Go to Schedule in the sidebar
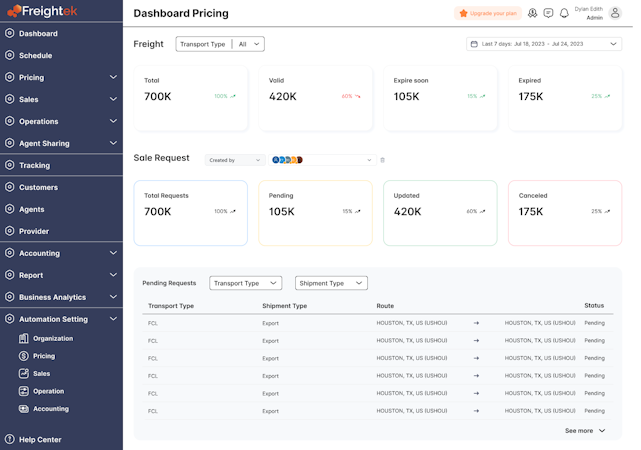 coord(35,55)
